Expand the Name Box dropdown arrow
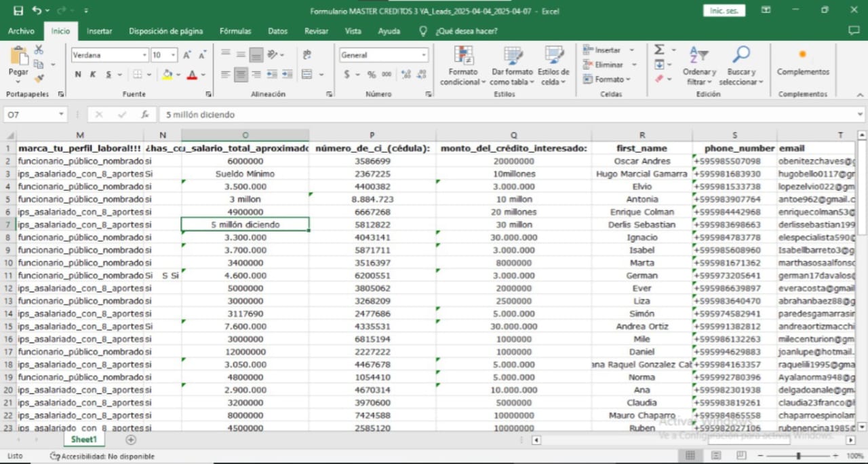Viewport: 868px width, 464px height. click(61, 115)
